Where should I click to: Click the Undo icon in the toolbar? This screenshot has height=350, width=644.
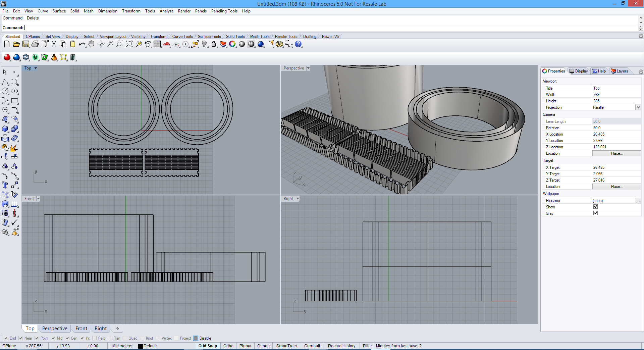click(x=82, y=44)
